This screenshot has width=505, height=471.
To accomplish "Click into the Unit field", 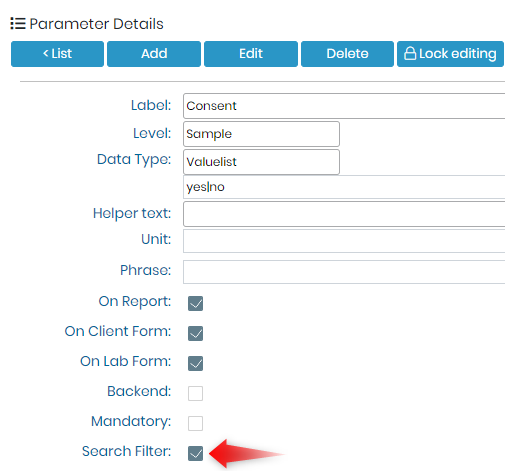I will (344, 241).
